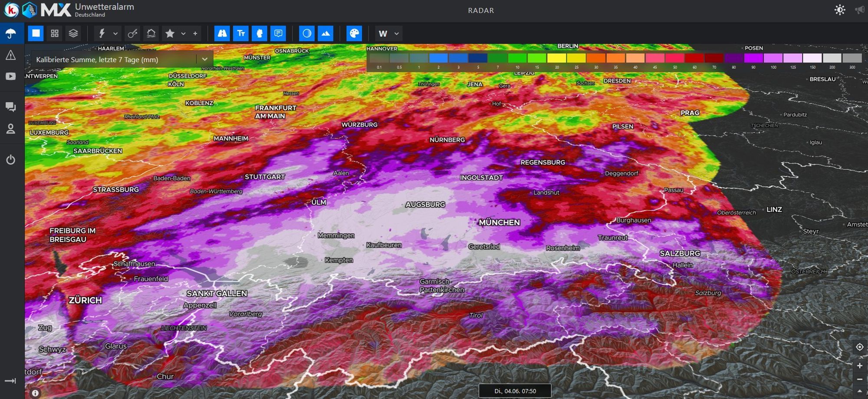Zoom in the map with plus button
Screen dimensions: 868x399
859,366
